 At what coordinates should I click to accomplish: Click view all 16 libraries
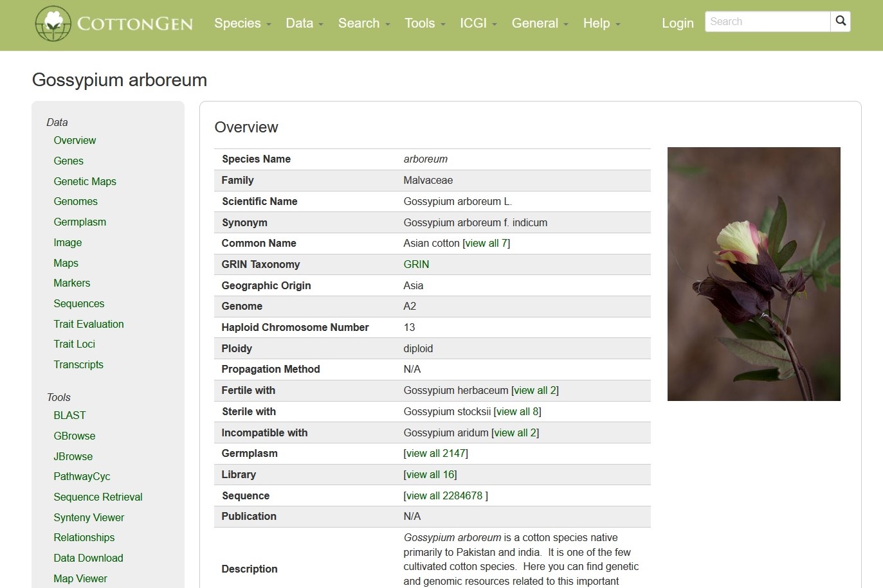click(x=430, y=474)
